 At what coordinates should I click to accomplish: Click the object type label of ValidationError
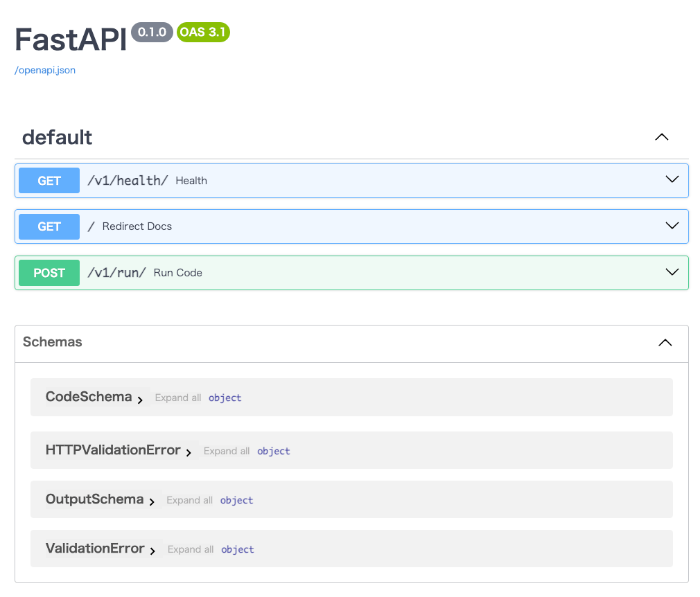coord(238,549)
